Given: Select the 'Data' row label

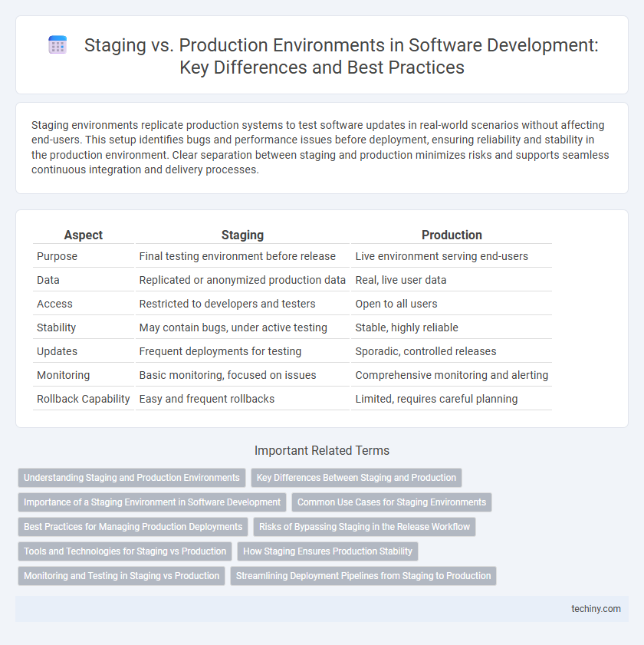Looking at the screenshot, I should tap(48, 280).
